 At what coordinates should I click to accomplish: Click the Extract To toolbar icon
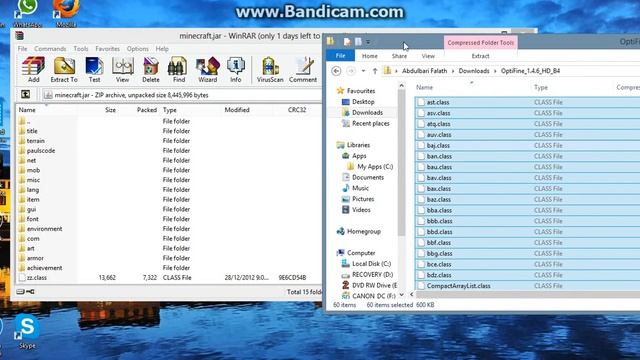tap(64, 69)
